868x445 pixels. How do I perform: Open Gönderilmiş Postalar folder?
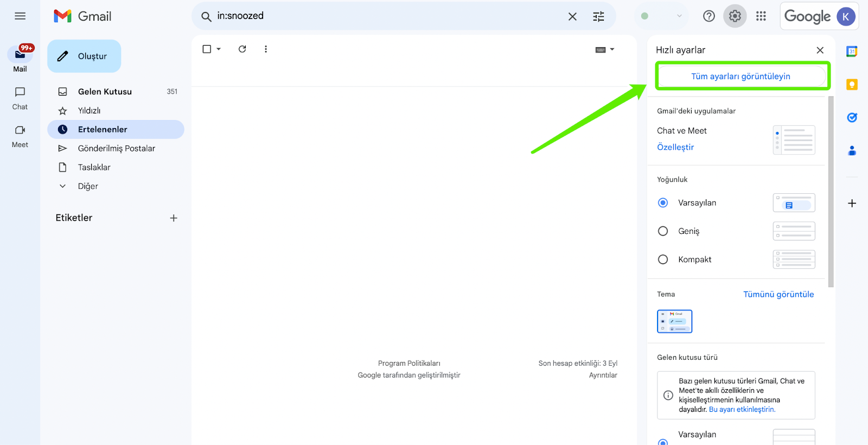pyautogui.click(x=116, y=148)
